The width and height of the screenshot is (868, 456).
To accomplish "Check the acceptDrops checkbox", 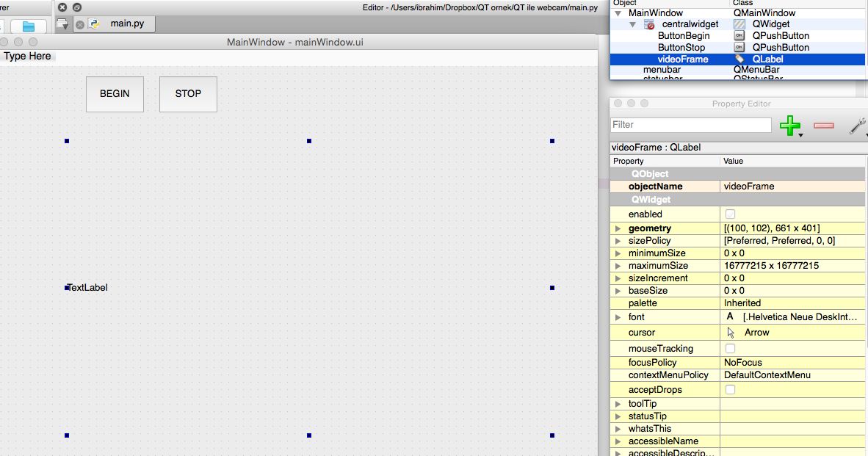I will click(x=730, y=389).
